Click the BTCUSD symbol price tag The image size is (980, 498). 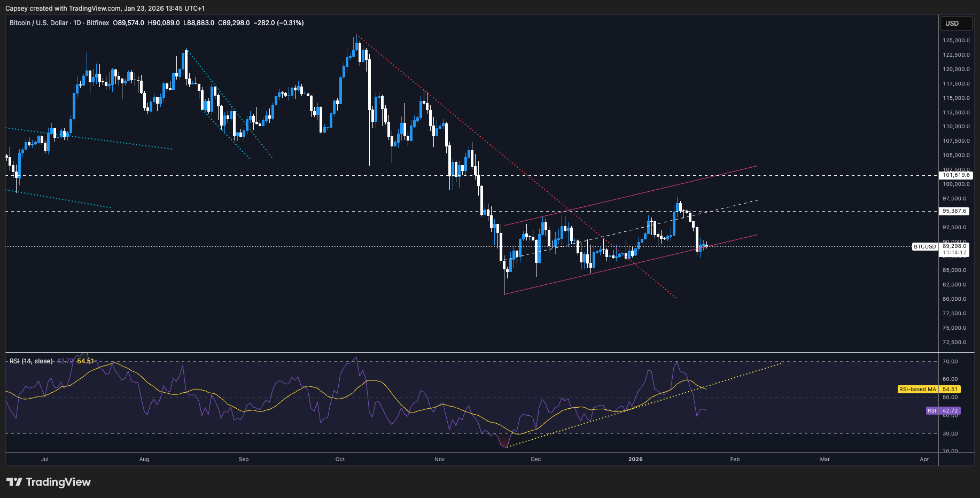tap(924, 247)
